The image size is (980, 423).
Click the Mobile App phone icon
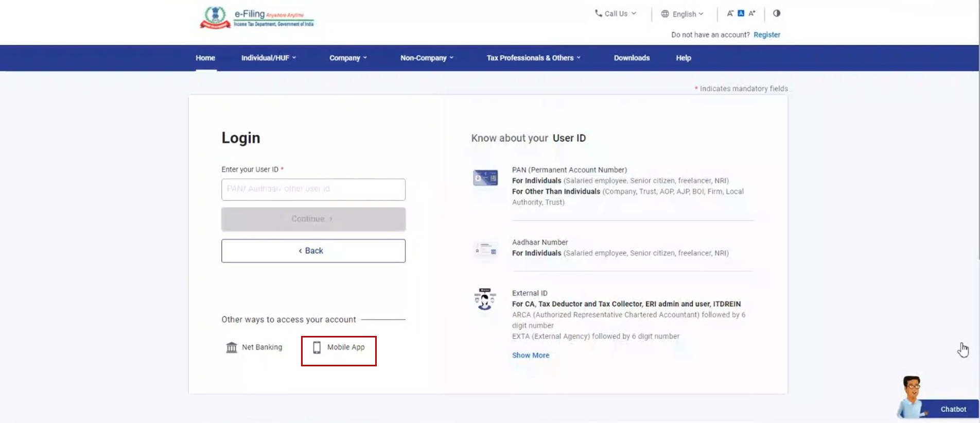point(317,348)
